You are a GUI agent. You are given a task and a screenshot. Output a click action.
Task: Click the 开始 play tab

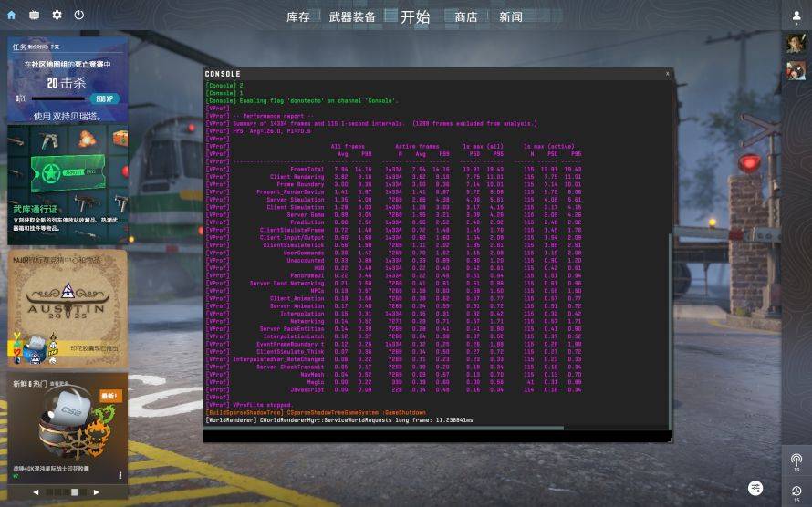pyautogui.click(x=415, y=16)
